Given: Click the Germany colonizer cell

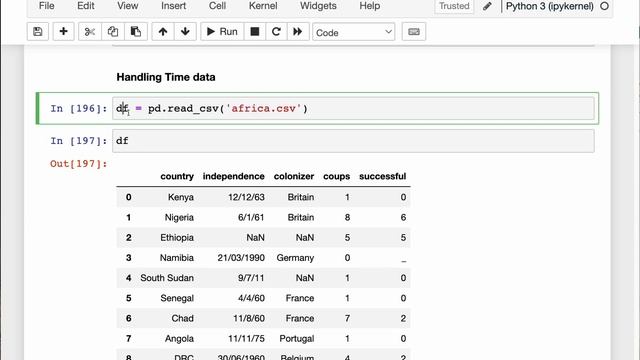Looking at the screenshot, I should (x=295, y=258).
